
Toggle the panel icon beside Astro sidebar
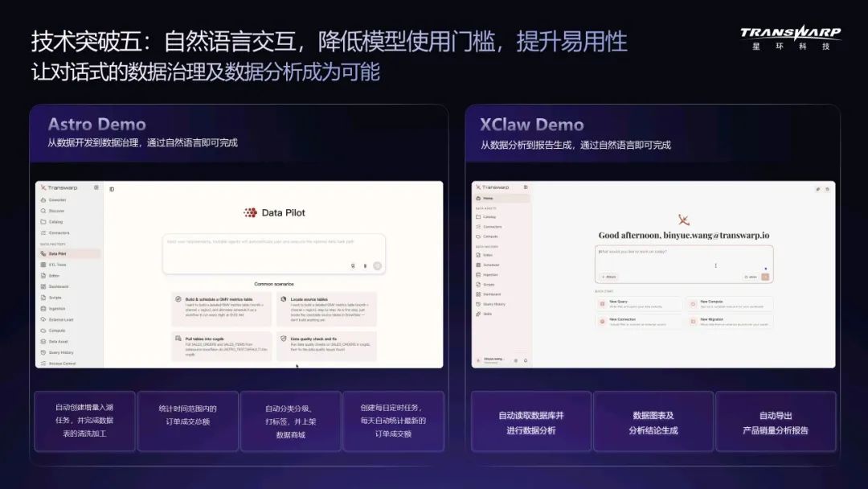coord(112,189)
